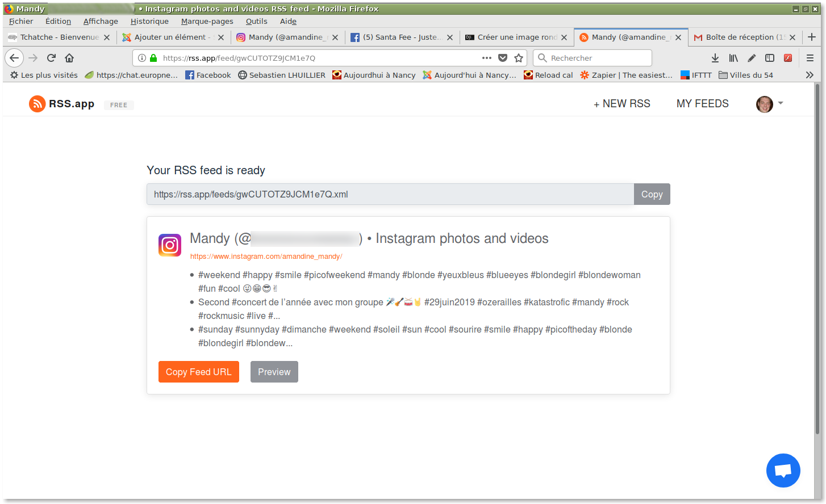Click the pencil toolbar icon

pyautogui.click(x=752, y=58)
